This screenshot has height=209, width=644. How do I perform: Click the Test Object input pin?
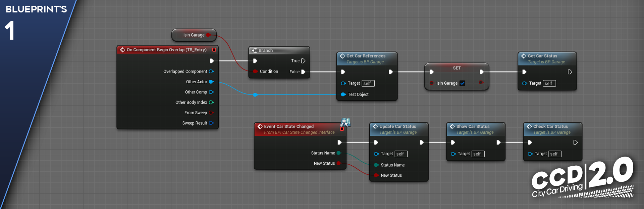point(343,94)
